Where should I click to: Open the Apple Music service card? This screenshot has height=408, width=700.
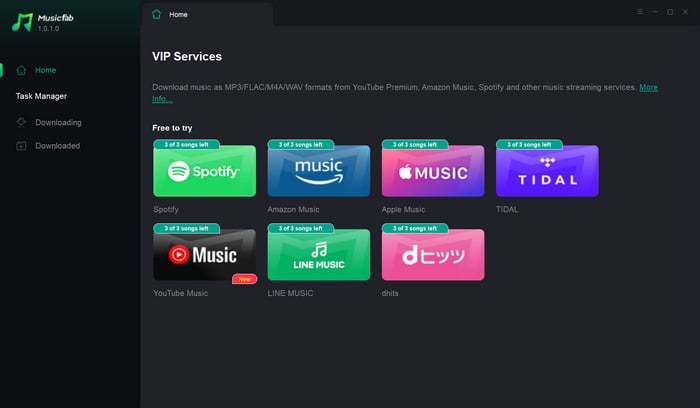(433, 171)
